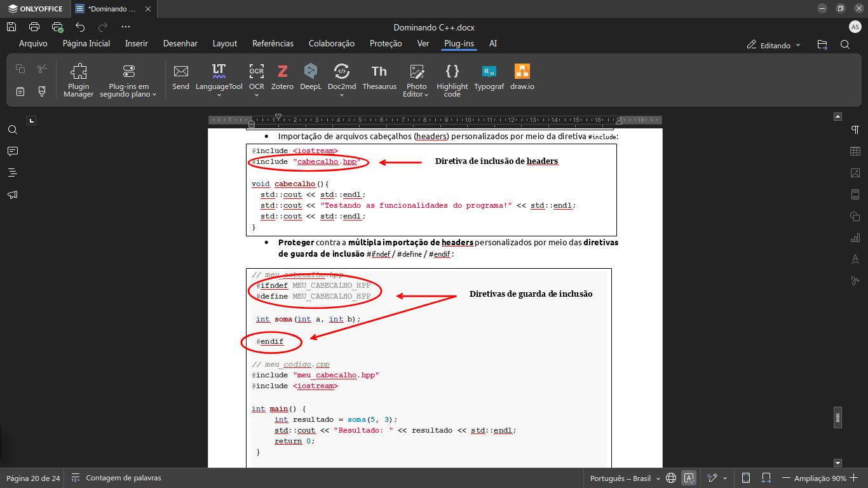
Task: Expand the Português – Brasil language selector
Action: 625,478
